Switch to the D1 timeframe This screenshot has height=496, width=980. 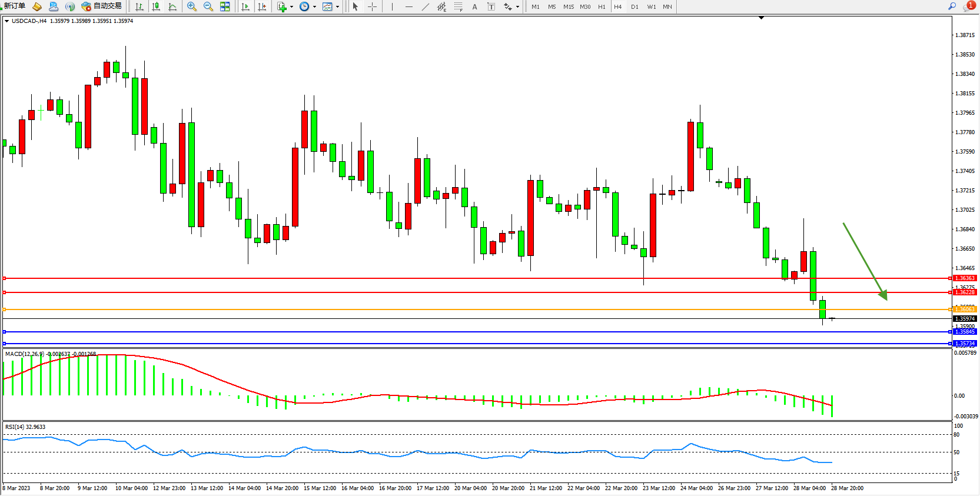pyautogui.click(x=634, y=6)
